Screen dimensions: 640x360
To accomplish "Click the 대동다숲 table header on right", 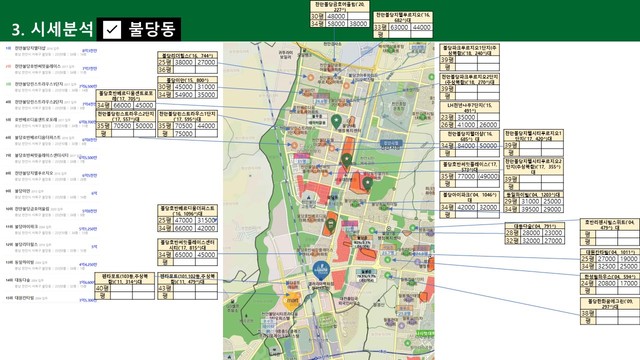I will [534, 226].
